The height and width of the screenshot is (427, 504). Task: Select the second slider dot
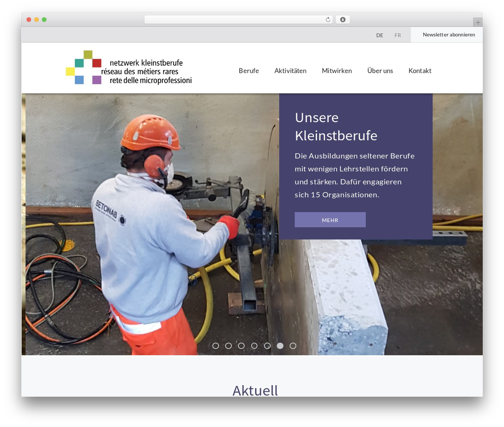click(x=228, y=346)
